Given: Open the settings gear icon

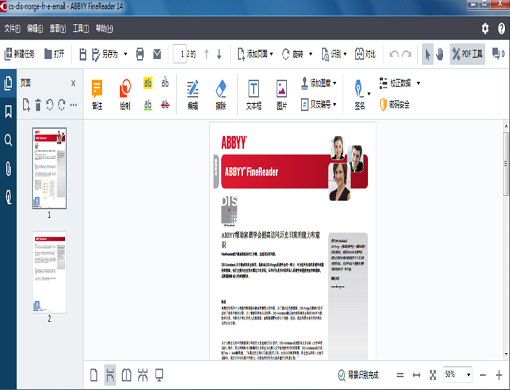Looking at the screenshot, I should [x=485, y=29].
